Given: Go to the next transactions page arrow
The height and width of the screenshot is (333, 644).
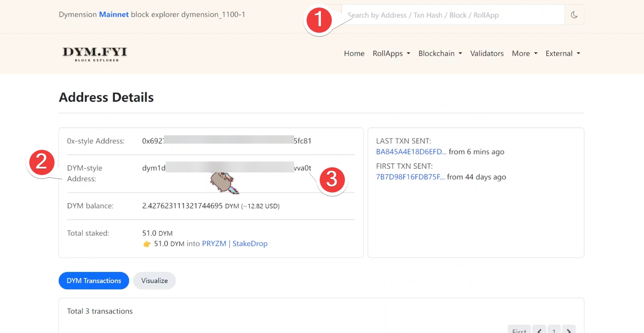Looking at the screenshot, I should [x=569, y=330].
